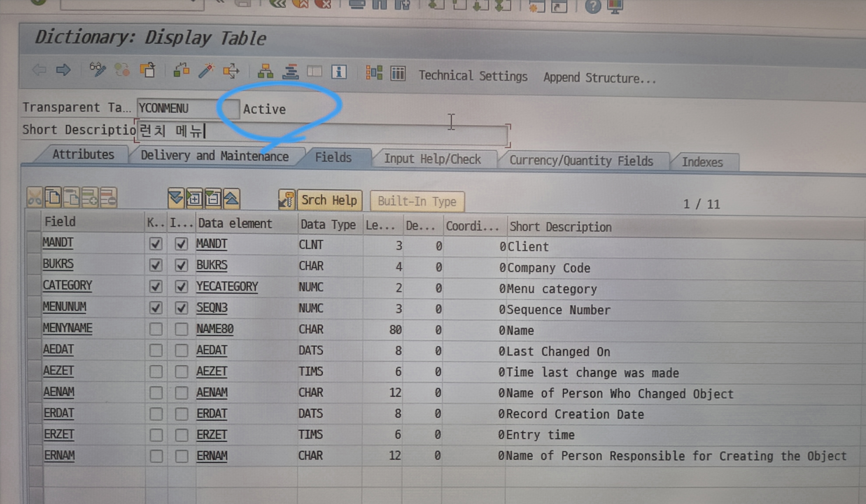Show the object list hierarchy icon

tap(266, 71)
